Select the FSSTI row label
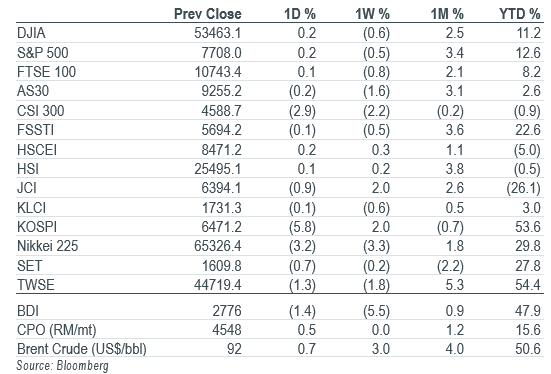The width and height of the screenshot is (551, 374). click(x=35, y=130)
